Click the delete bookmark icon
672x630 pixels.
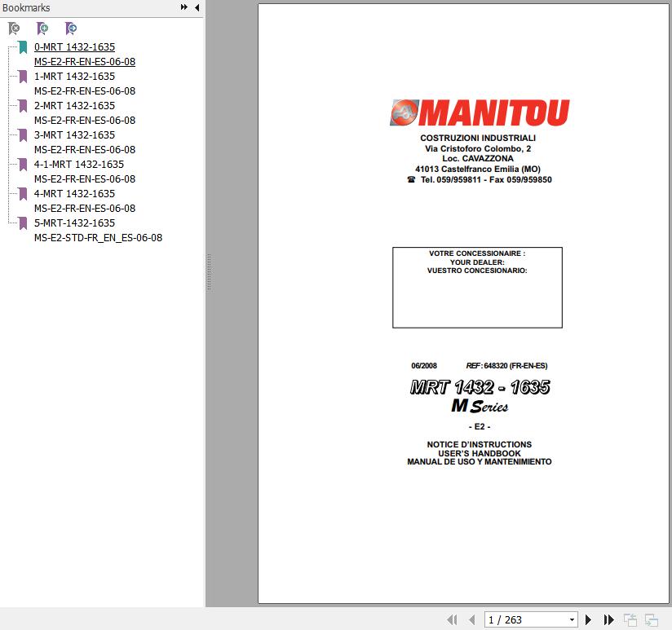click(x=14, y=29)
